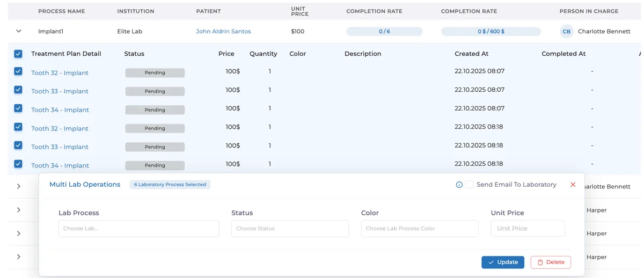Expand the row directly below Tooth 34
Viewport: 644px width, 278px height.
click(19, 186)
